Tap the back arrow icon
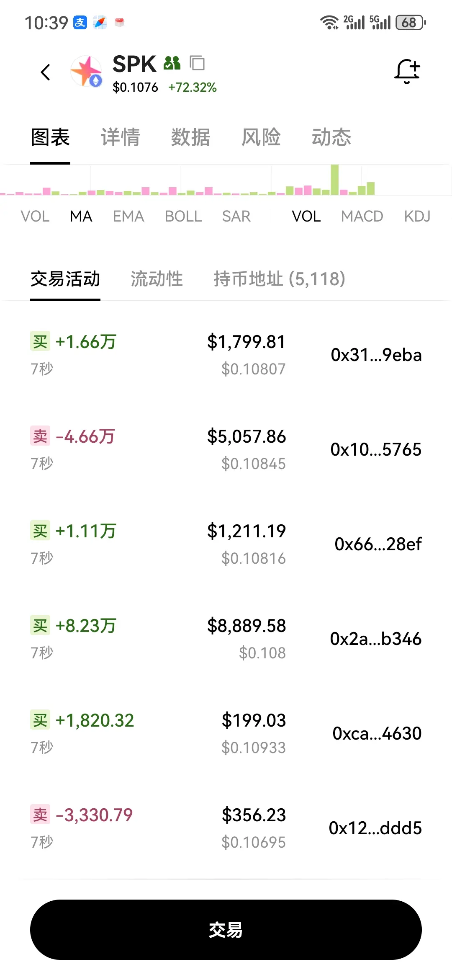Screen dimensions: 452x980 click(46, 72)
